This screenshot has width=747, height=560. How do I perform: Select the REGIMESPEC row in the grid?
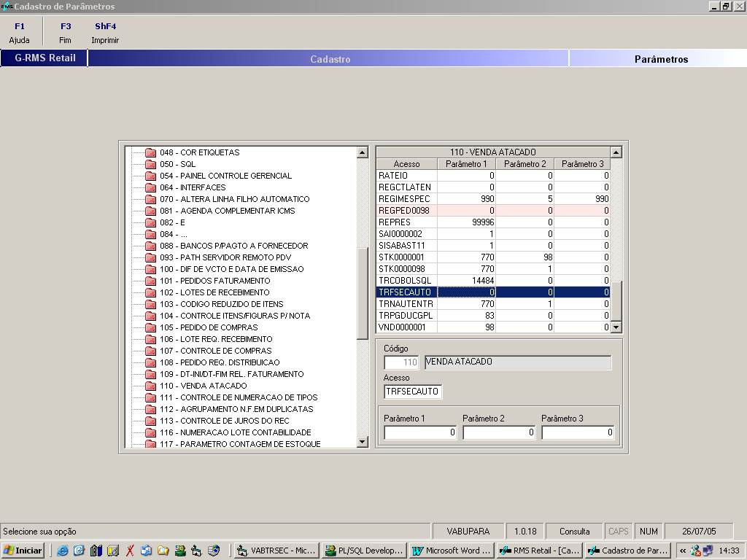(x=406, y=199)
